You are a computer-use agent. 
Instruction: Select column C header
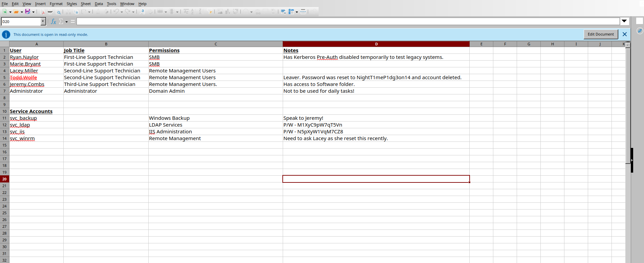click(215, 44)
